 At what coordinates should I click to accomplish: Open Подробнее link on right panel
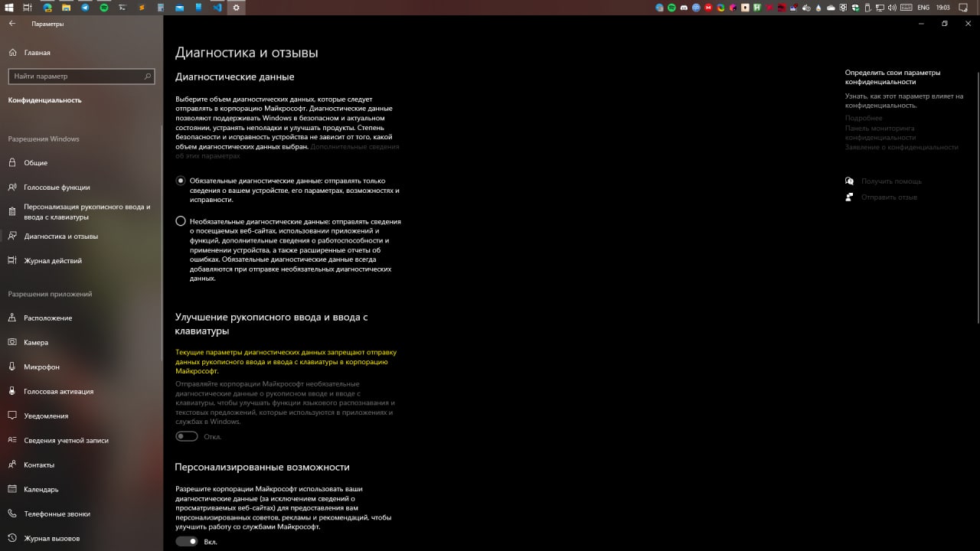[864, 118]
